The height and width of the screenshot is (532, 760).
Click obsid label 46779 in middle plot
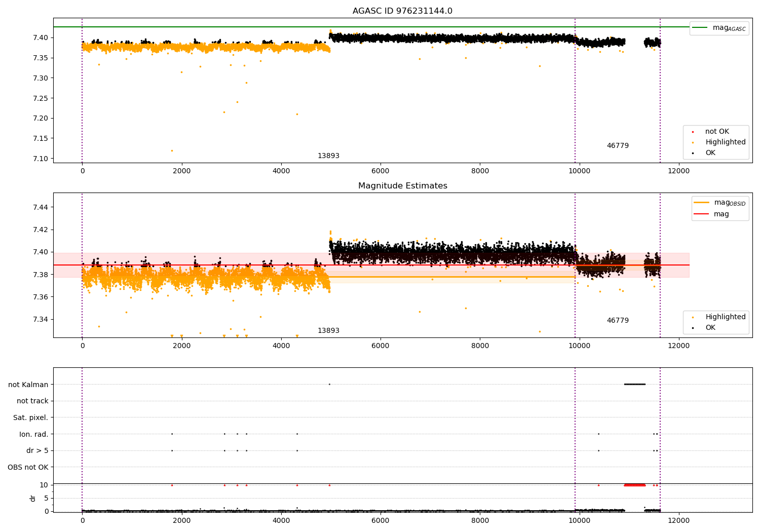[618, 321]
